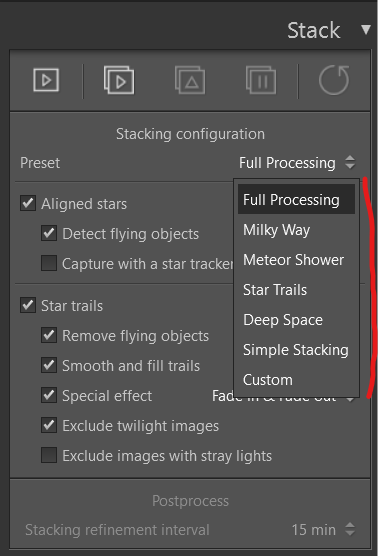Pick Simple Stacking preset option
The image size is (378, 556).
[296, 350]
